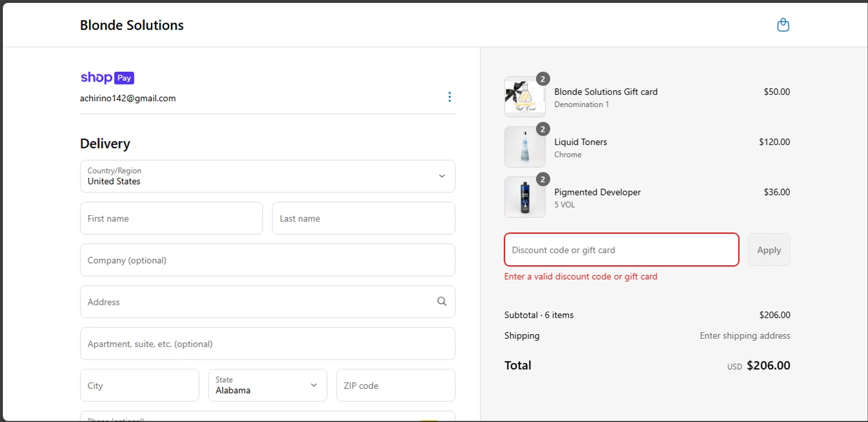Focus the Apartment, suite, etc. field
The image size is (868, 422).
267,343
